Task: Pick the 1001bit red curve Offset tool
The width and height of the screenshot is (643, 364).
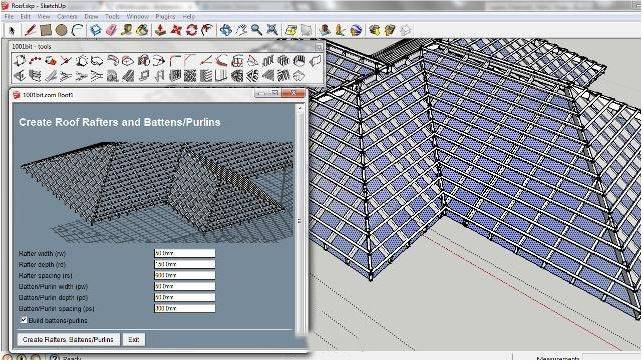Action: tap(221, 61)
